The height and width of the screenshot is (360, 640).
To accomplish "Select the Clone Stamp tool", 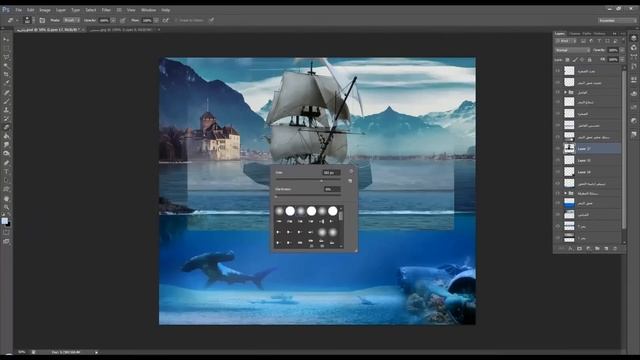I will (6, 110).
